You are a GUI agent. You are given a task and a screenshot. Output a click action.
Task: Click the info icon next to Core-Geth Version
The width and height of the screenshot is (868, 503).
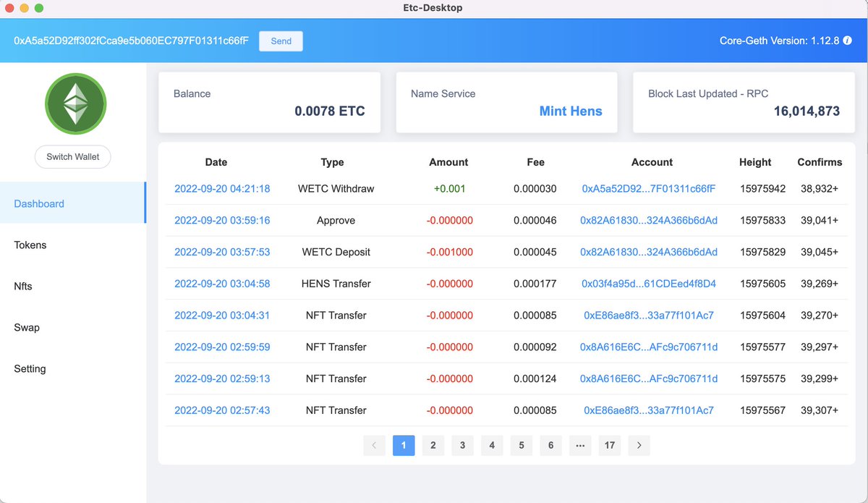click(x=848, y=41)
